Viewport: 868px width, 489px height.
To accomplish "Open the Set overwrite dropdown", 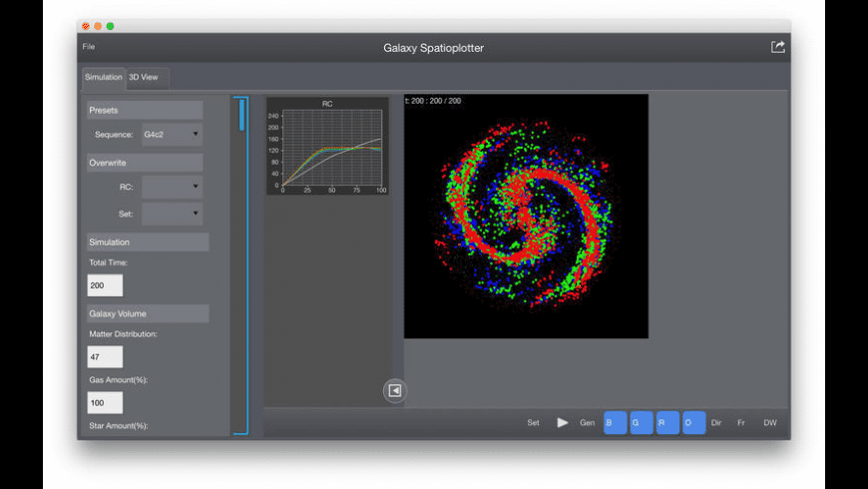I will pos(173,214).
